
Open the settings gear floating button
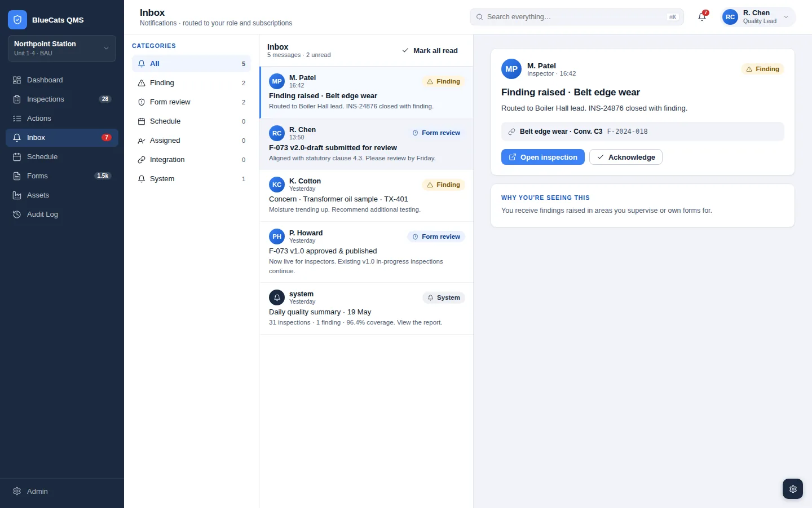(x=793, y=489)
